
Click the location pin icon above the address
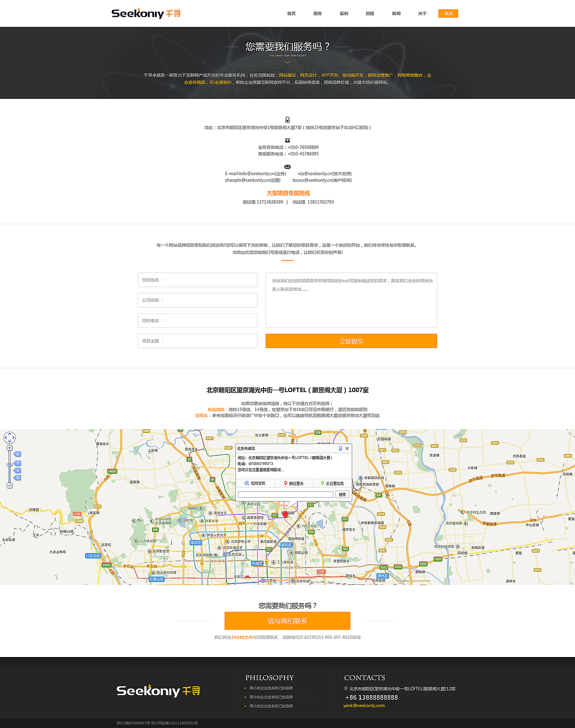[x=287, y=120]
